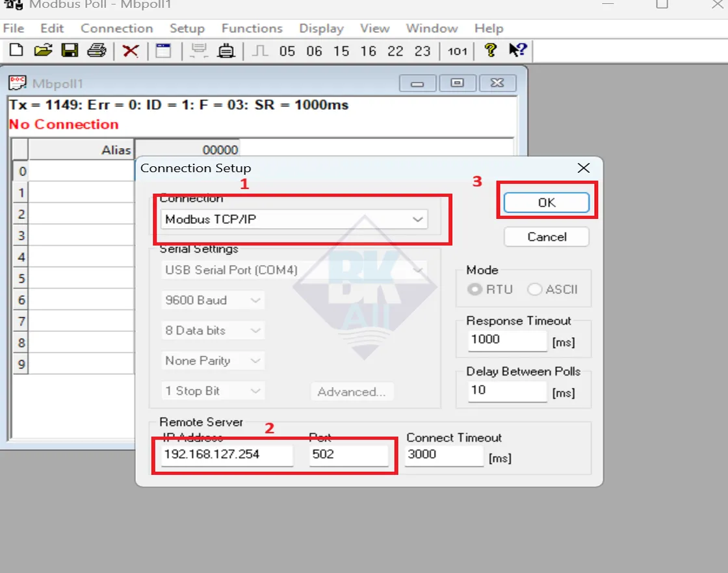Click the Save floppy disk icon
The height and width of the screenshot is (573, 728).
click(70, 51)
